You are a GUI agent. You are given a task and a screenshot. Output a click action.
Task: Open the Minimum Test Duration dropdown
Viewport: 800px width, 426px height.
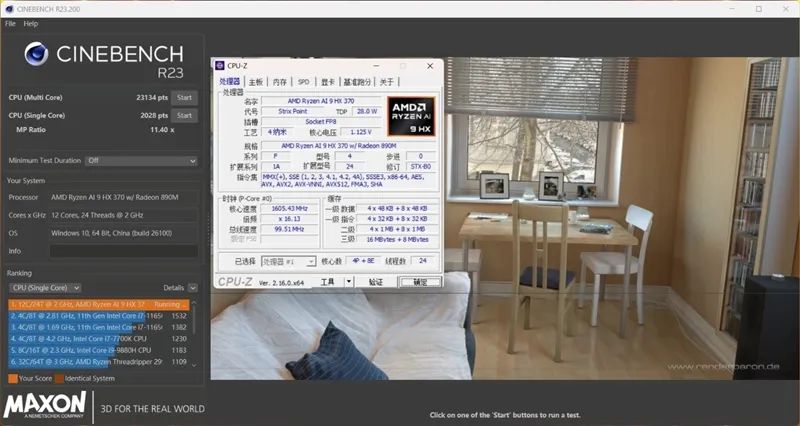tap(141, 160)
